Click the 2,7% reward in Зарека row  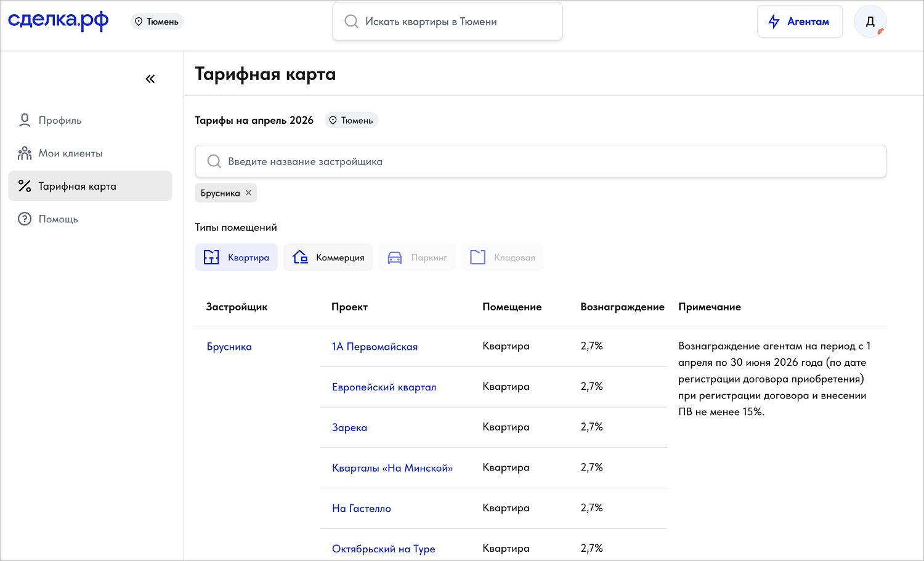591,427
